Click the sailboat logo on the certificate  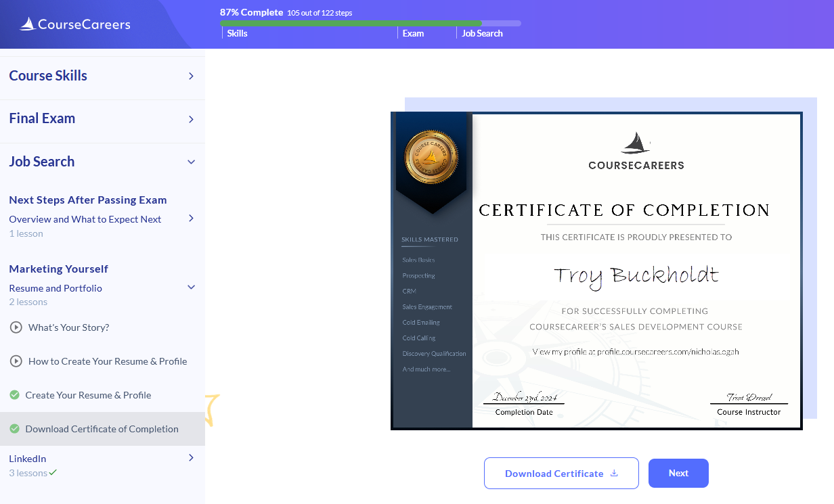pos(636,143)
